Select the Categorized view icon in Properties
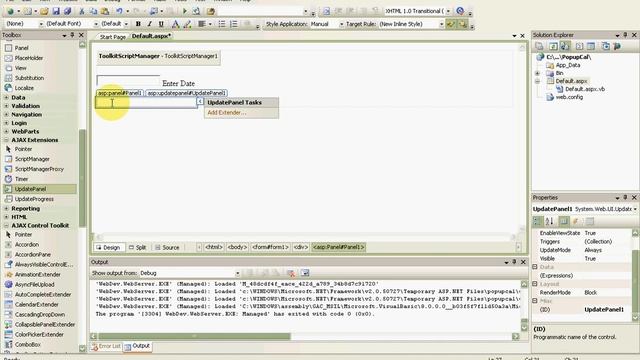The width and height of the screenshot is (640, 360). 538,221
